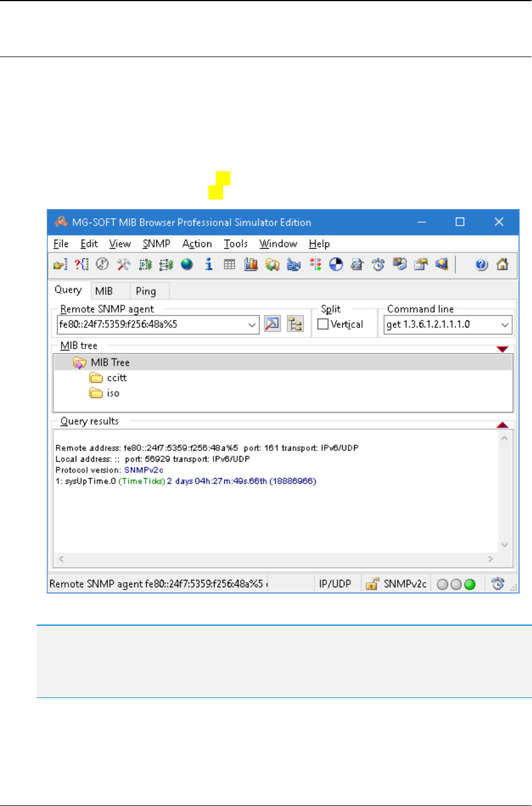Click the padlock icon in the status bar

[372, 584]
